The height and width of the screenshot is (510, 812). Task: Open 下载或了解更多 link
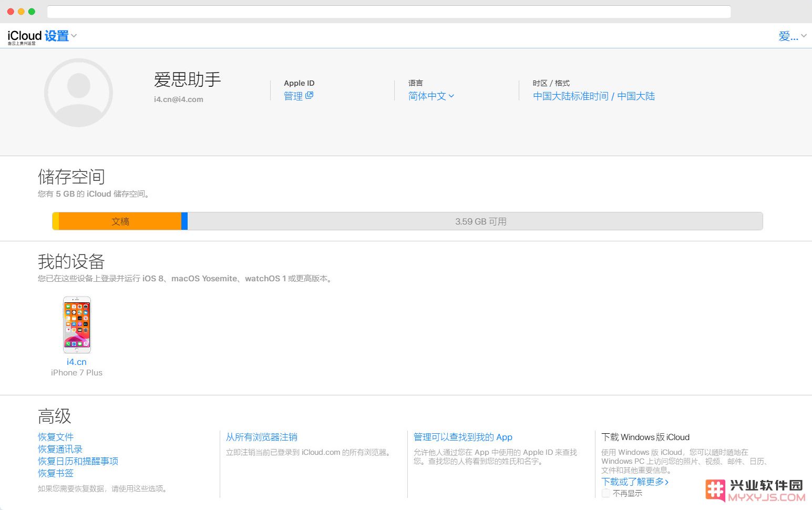635,482
